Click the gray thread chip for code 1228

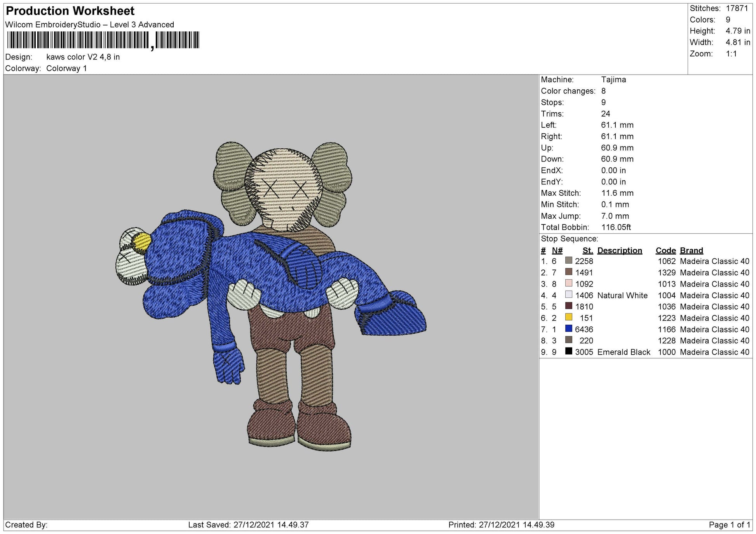click(x=569, y=340)
